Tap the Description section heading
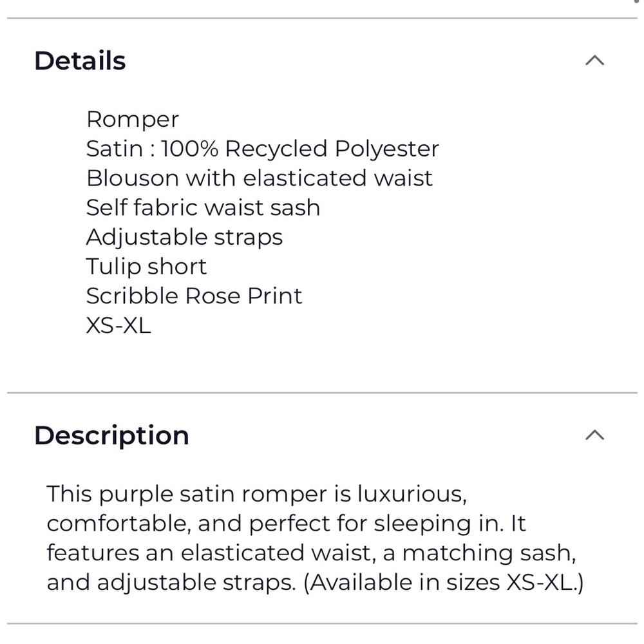Viewport: 644px width, 644px height. [x=111, y=435]
